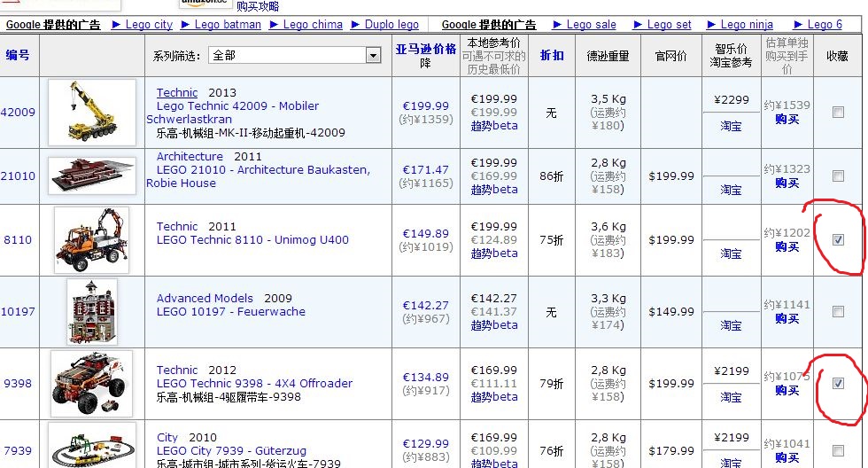This screenshot has height=468, width=868.
Task: Open 趋势beta price trend for 9398
Action: (x=494, y=397)
